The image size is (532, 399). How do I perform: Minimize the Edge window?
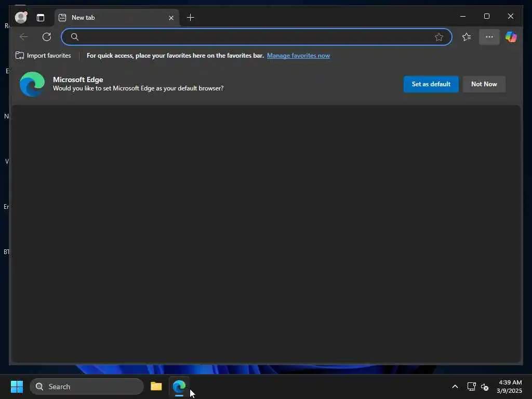coord(463,16)
